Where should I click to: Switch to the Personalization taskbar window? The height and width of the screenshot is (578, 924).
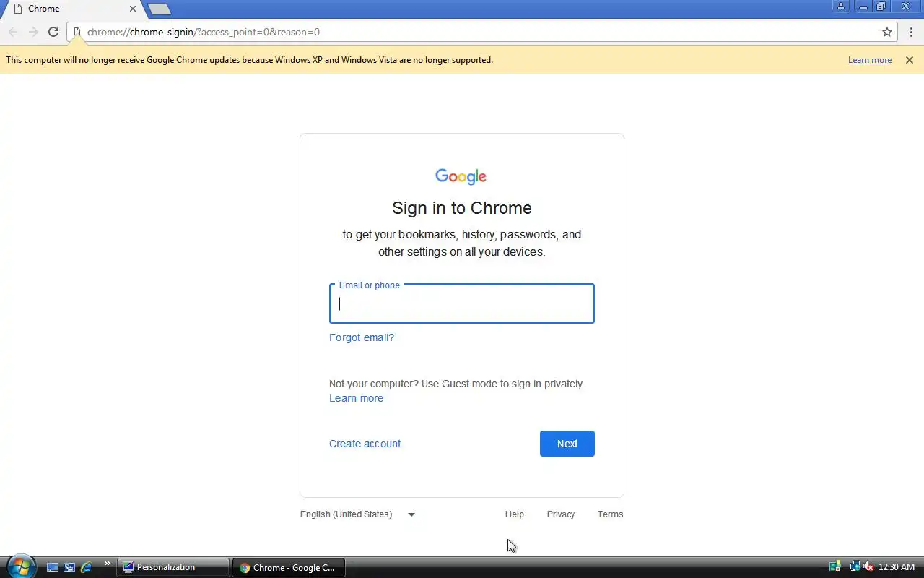click(x=173, y=568)
